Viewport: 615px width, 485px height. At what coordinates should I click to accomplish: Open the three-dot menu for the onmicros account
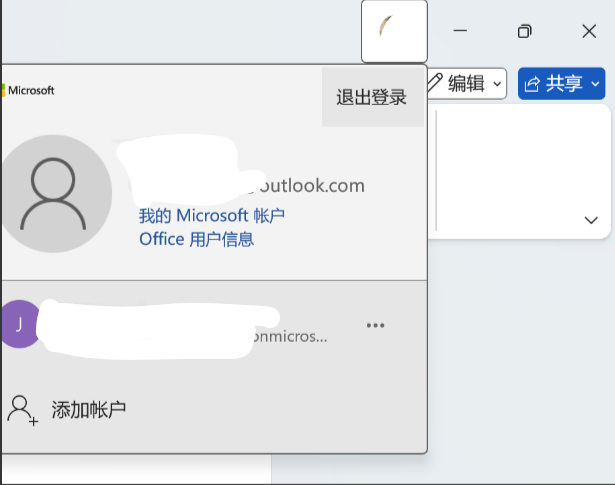point(375,325)
